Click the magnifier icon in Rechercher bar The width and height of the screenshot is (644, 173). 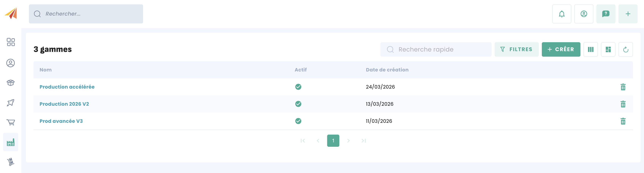pos(37,14)
